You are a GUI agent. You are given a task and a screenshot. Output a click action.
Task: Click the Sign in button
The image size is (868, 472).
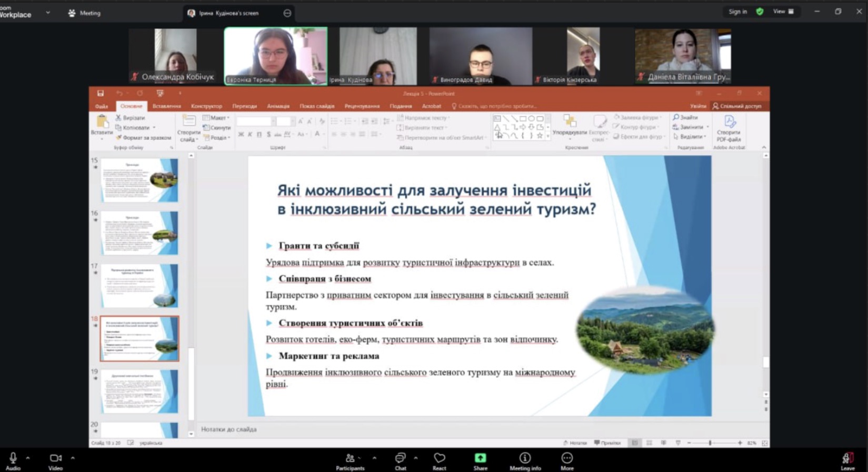pos(737,12)
